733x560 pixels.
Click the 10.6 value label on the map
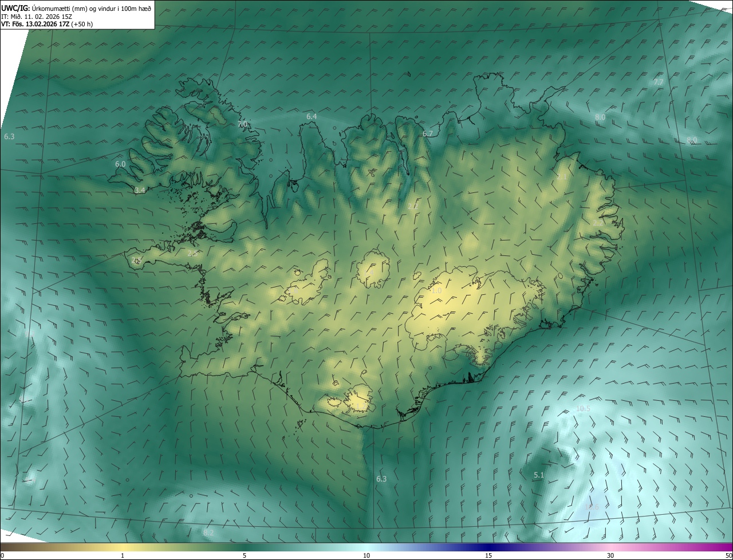(592, 507)
